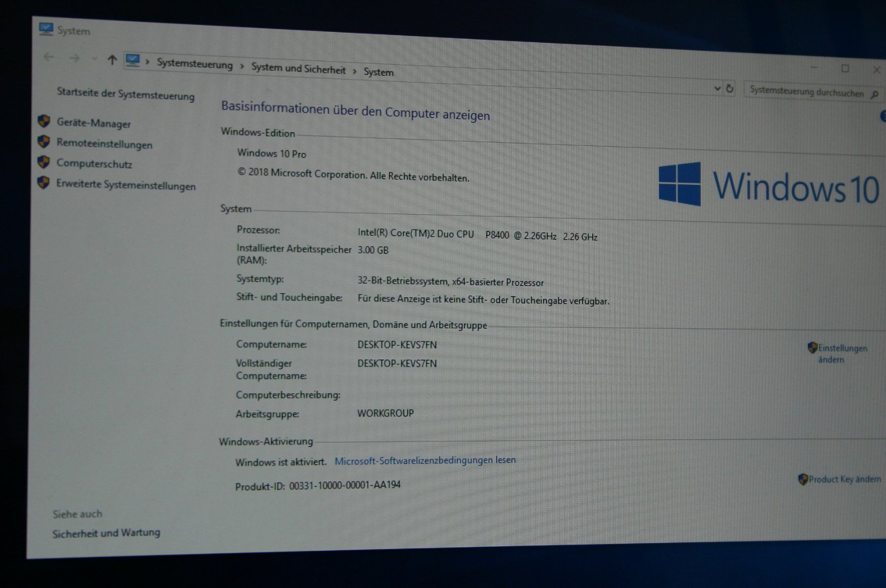886x588 pixels.
Task: Expand the chevron after System und Sicherheit
Action: click(x=354, y=71)
